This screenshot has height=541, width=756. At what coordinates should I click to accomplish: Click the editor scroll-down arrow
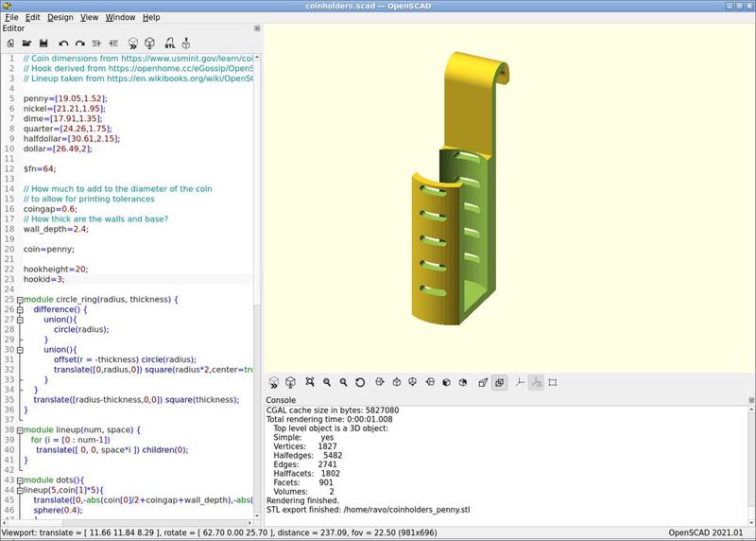point(257,515)
